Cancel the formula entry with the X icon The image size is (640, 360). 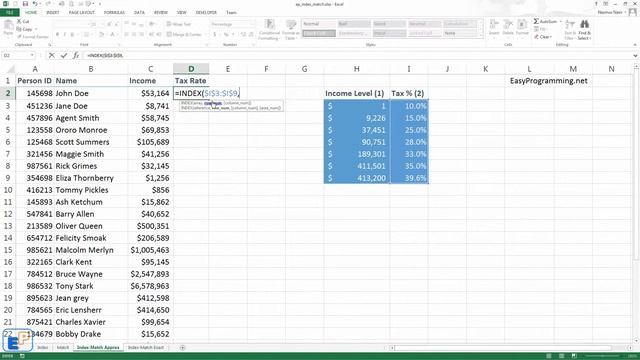[x=51, y=55]
